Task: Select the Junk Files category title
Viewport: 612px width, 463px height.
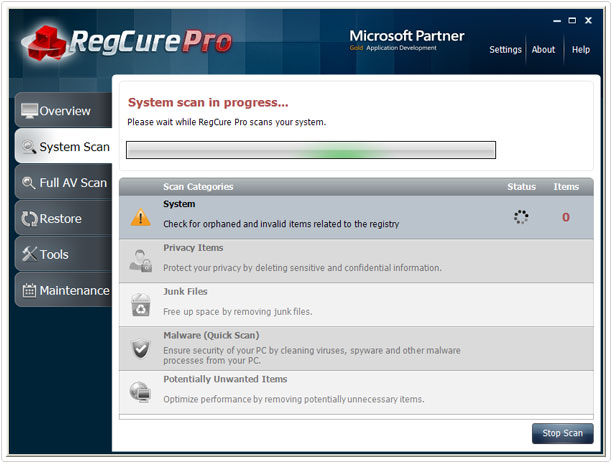Action: (185, 291)
